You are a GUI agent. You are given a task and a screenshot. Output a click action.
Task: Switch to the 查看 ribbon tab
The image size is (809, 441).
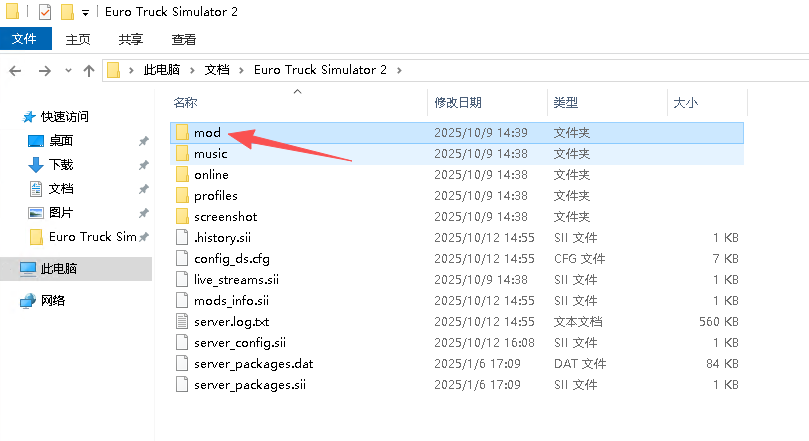[x=184, y=39]
